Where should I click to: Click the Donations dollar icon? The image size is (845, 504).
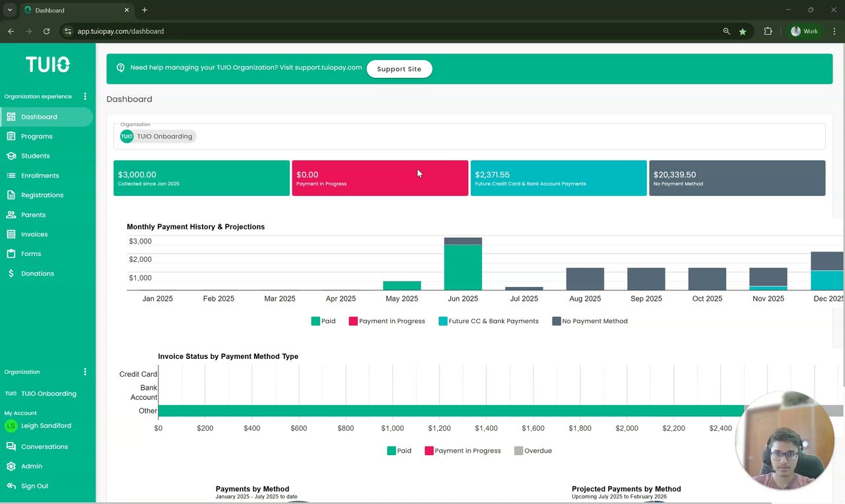tap(11, 273)
